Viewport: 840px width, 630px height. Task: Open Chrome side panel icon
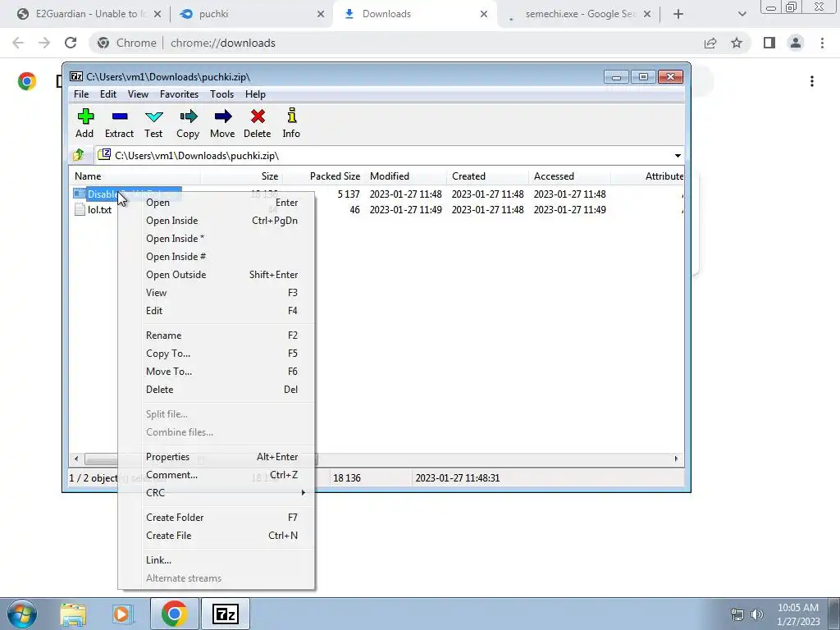(x=769, y=43)
